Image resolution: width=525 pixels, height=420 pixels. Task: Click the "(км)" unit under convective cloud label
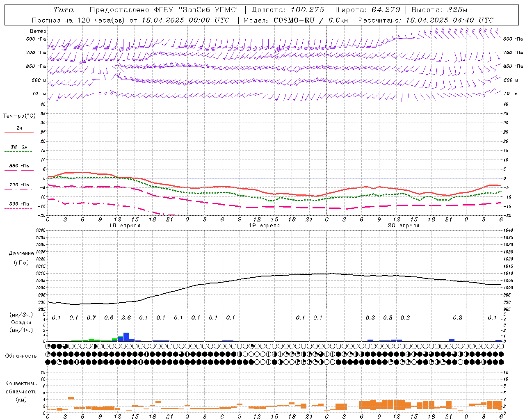click(x=21, y=399)
